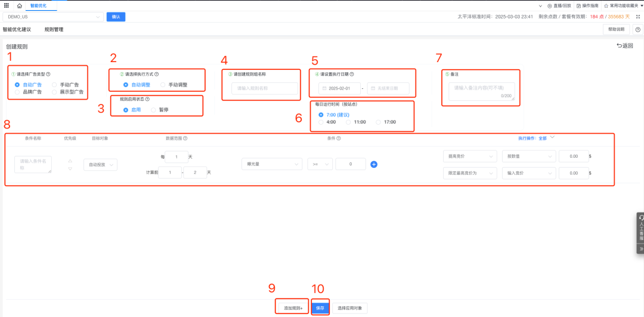Viewport: 644px width, 317px height.
Task: Focus the 备注 notes textarea
Action: (x=481, y=91)
